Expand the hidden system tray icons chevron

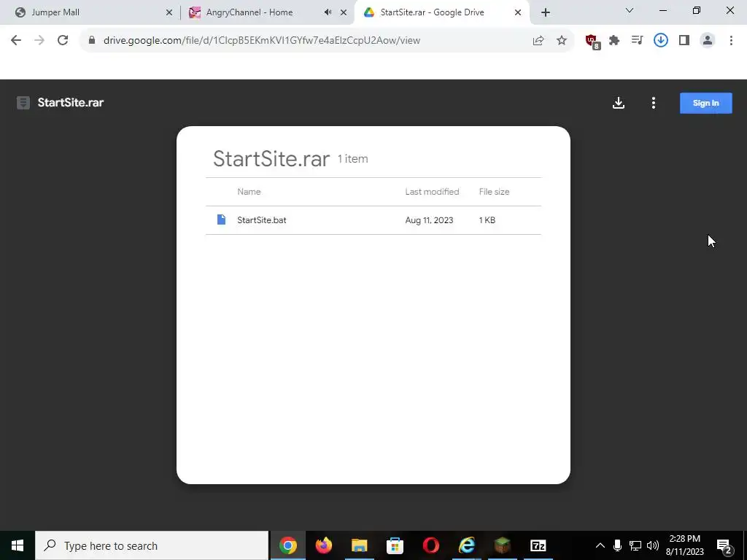click(600, 545)
